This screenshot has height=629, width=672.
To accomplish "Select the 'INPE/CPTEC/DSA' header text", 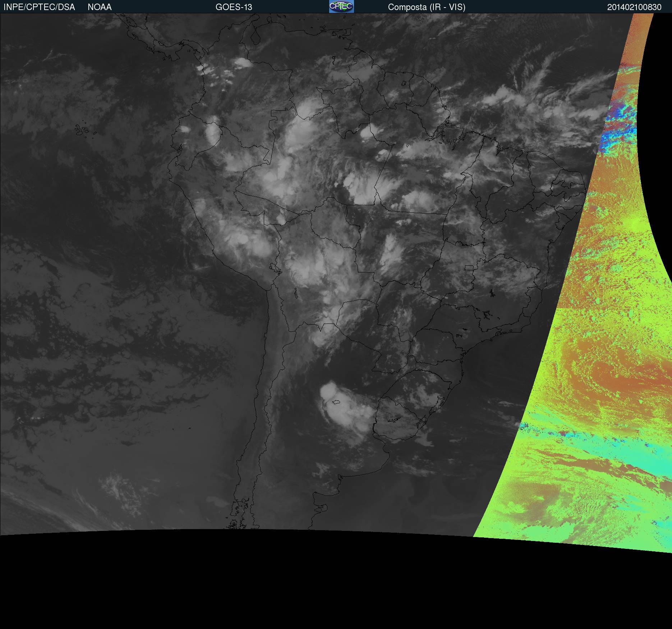I will 39,7.
